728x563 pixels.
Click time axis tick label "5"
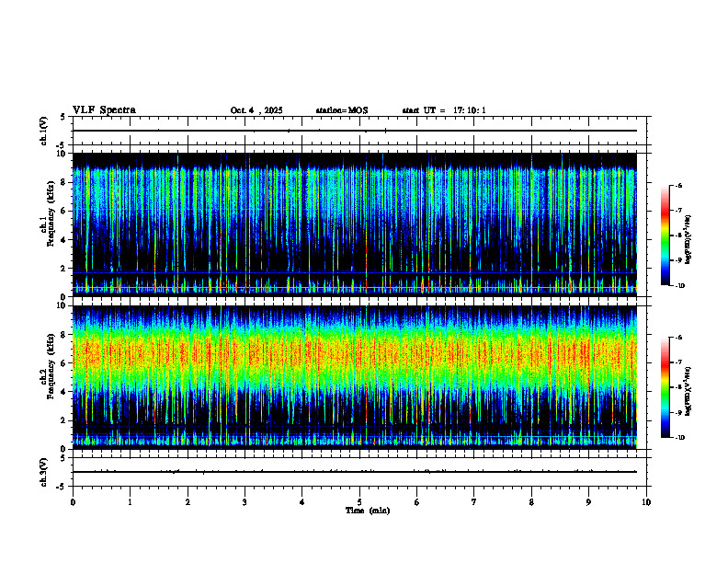[359, 502]
